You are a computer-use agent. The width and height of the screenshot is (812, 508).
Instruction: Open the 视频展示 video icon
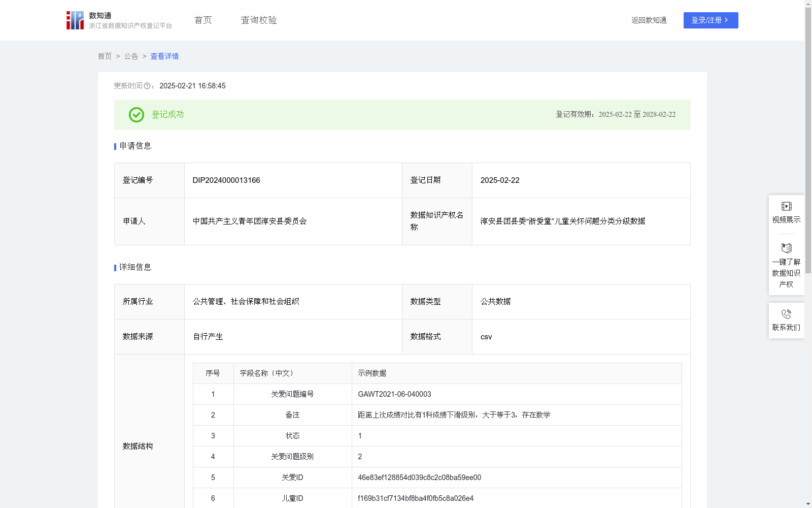[x=786, y=206]
